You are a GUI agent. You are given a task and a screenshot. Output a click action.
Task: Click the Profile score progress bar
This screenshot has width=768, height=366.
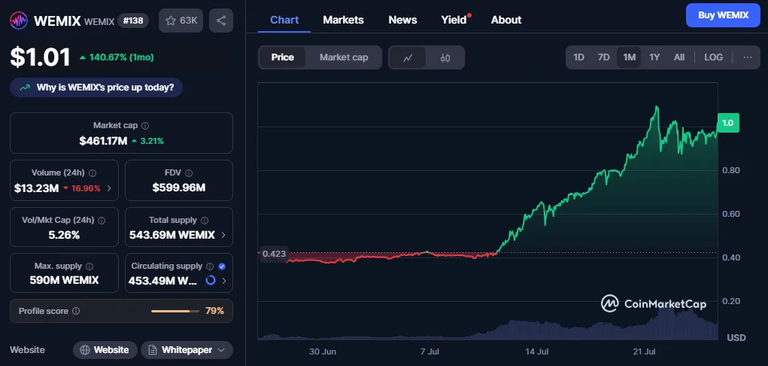[x=175, y=311]
